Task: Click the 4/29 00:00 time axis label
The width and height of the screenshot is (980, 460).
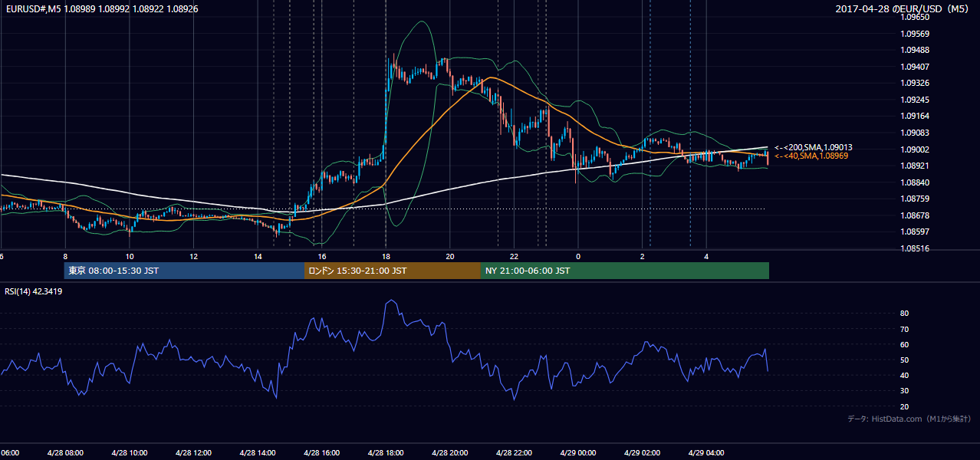Action: 577,452
